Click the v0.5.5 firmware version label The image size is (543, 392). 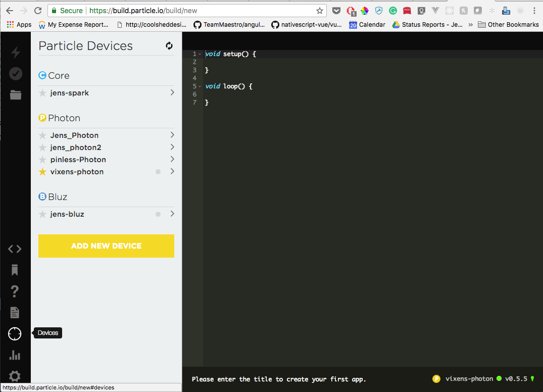[516, 379]
